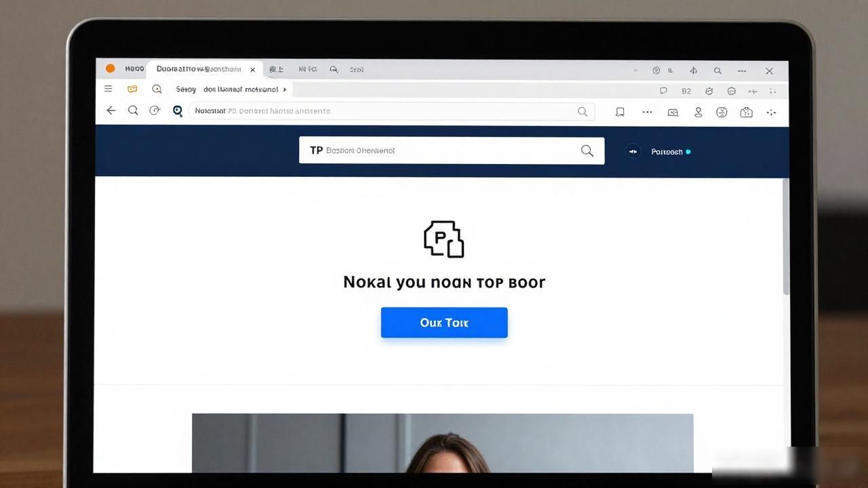Click the clock-like icon right of "B2"
Image resolution: width=868 pixels, height=488 pixels.
click(x=709, y=91)
